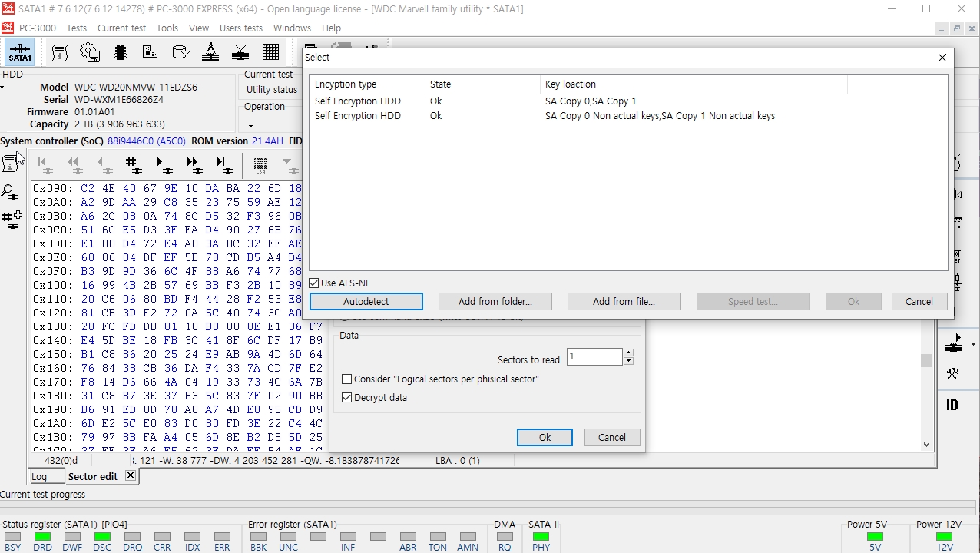Expand the Operation dropdown arrow
Screen dimensions: 980x553
pos(250,127)
